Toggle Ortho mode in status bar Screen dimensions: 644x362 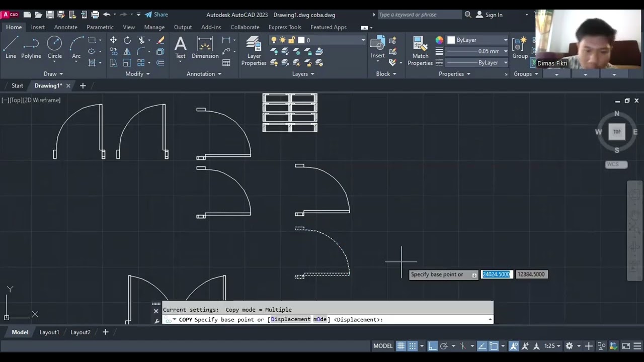433,346
